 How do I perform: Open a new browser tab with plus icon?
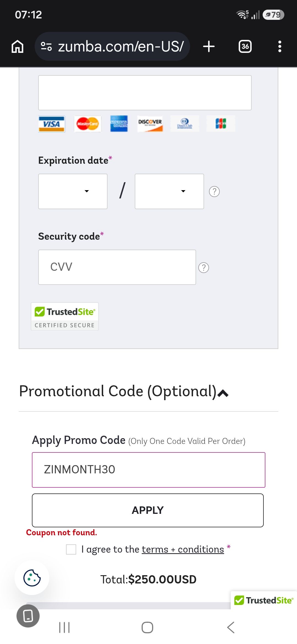209,46
